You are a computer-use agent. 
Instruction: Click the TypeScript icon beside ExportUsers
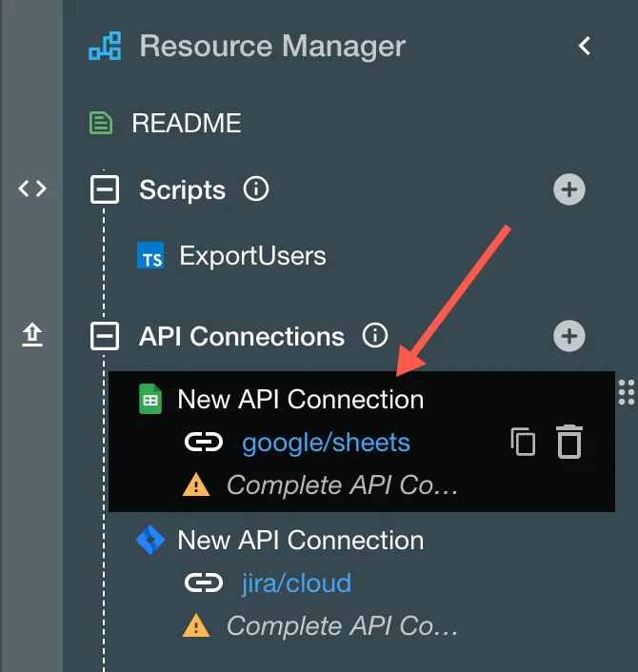click(x=150, y=255)
